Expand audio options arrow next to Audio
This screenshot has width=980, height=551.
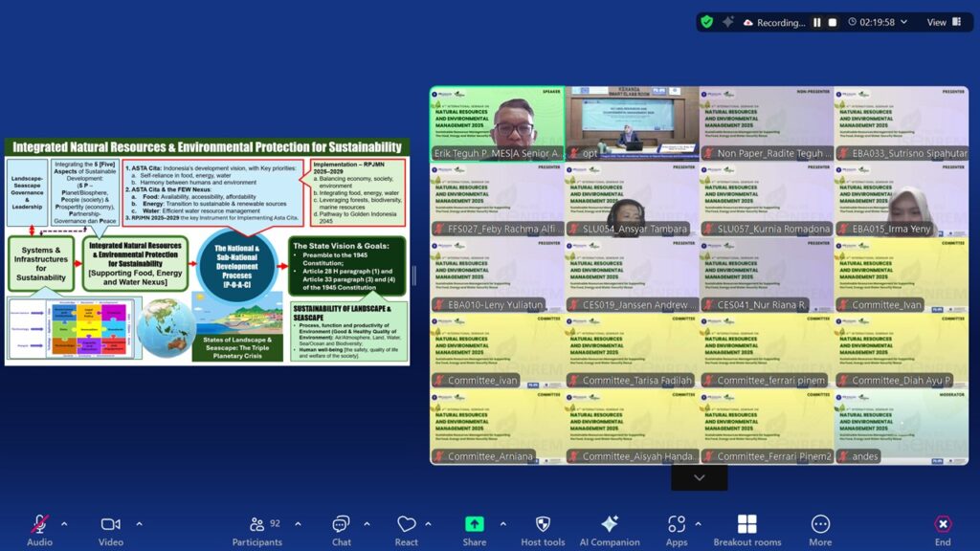pyautogui.click(x=64, y=524)
